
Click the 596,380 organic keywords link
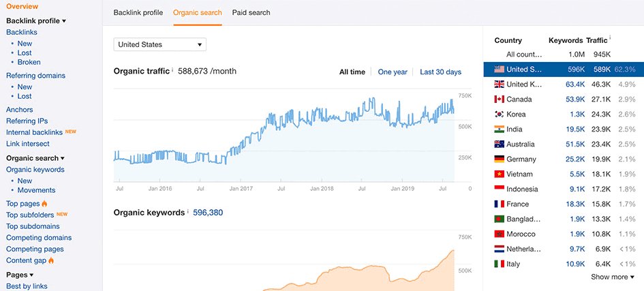[x=207, y=213]
